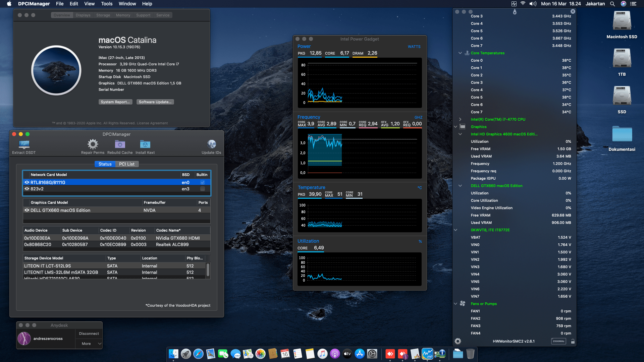This screenshot has height=362, width=644.
Task: Select the 1TB drive on desktop
Action: click(622, 62)
